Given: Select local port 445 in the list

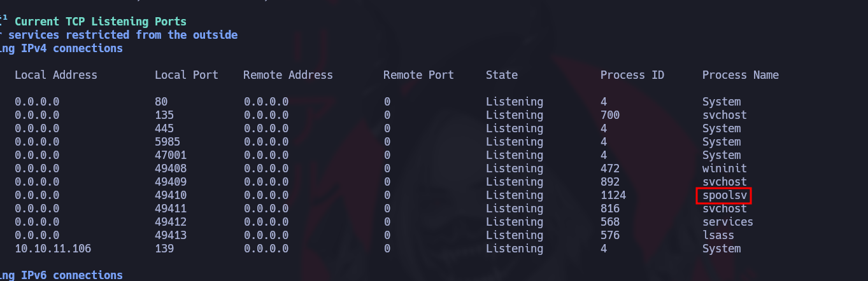Looking at the screenshot, I should (x=164, y=128).
